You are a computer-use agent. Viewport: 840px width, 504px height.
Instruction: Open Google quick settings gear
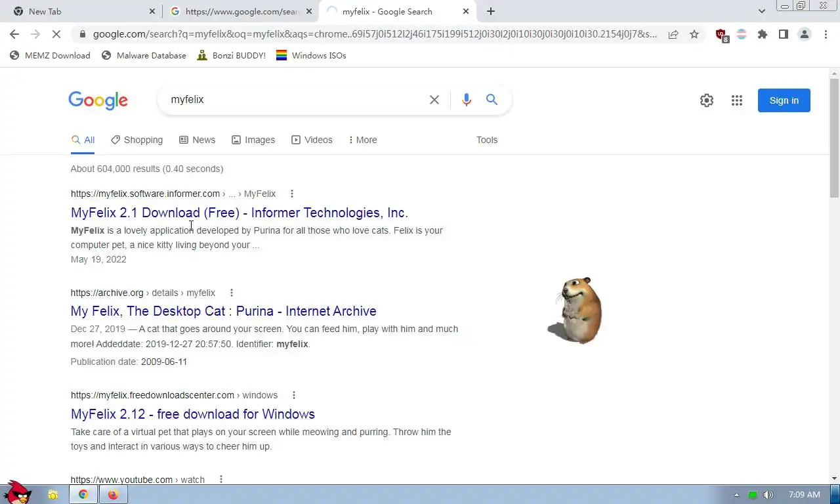707,100
